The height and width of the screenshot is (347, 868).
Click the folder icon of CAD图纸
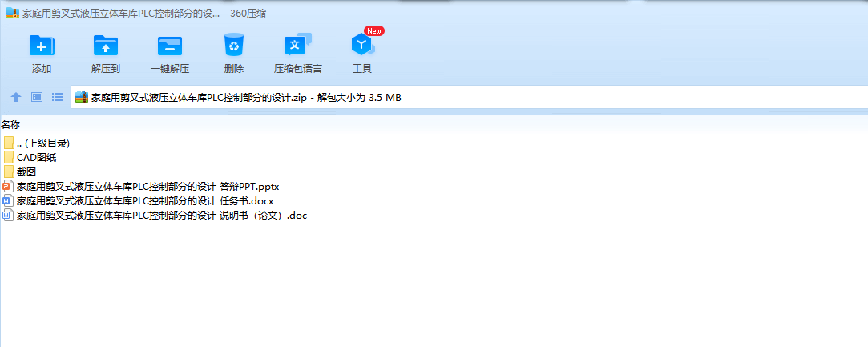tap(8, 157)
